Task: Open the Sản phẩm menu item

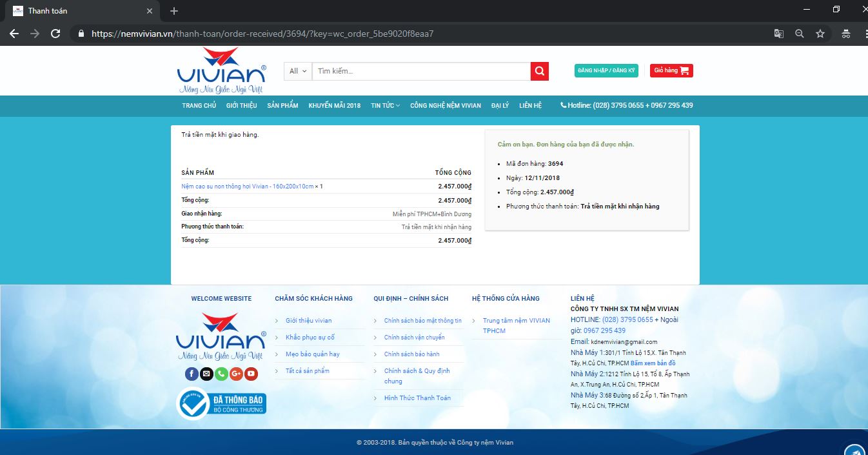Action: (282, 105)
